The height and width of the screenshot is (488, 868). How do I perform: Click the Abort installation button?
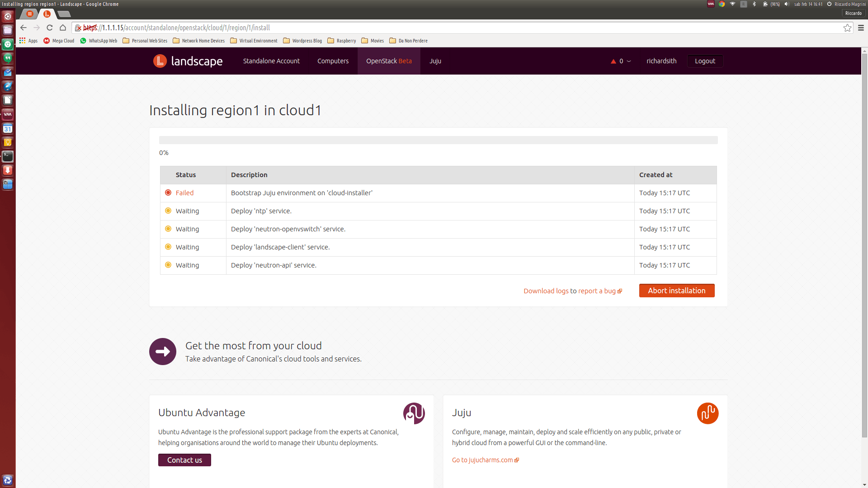[x=677, y=291]
